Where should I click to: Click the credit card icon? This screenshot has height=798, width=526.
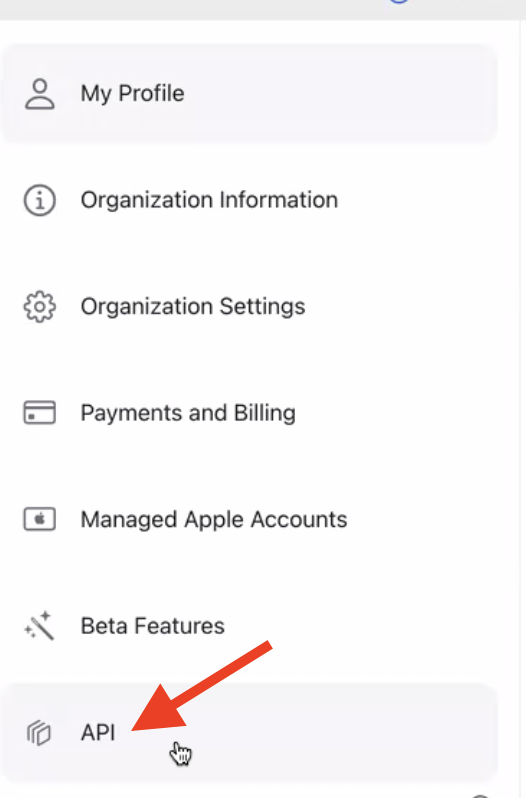40,413
